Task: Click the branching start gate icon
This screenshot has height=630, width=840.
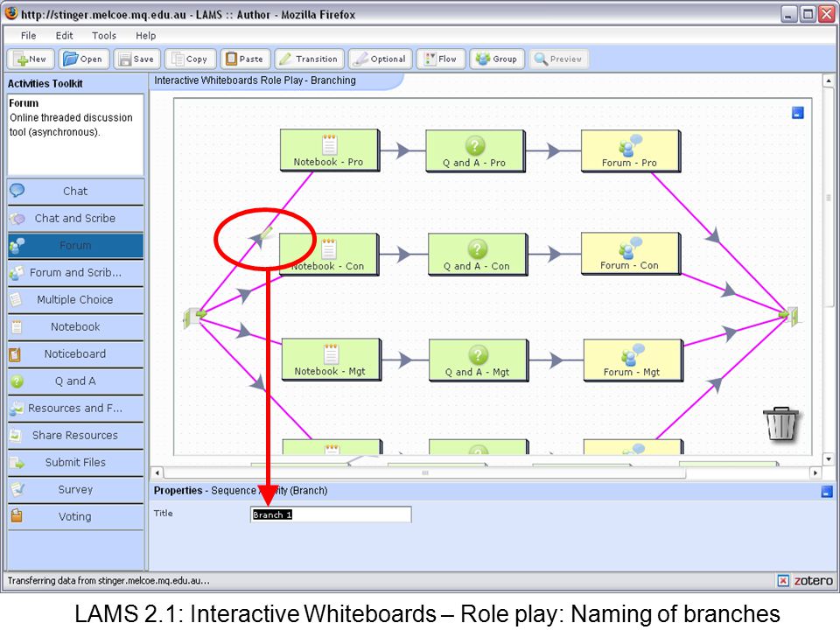Action: [x=194, y=317]
